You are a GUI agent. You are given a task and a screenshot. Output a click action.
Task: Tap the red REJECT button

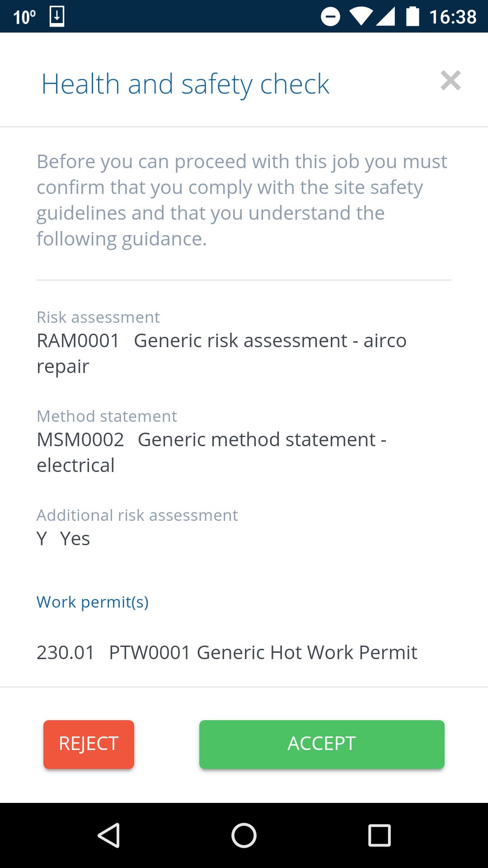point(89,744)
